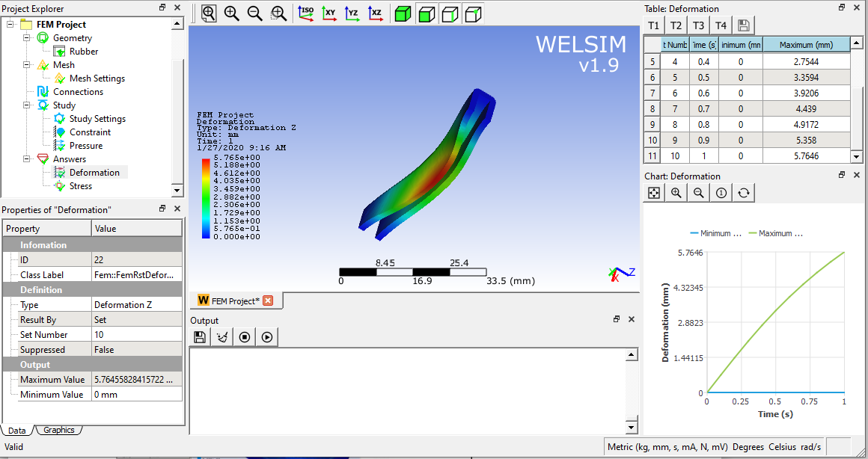Click the color legend bar in viewport
This screenshot has width=868, height=459.
point(206,198)
